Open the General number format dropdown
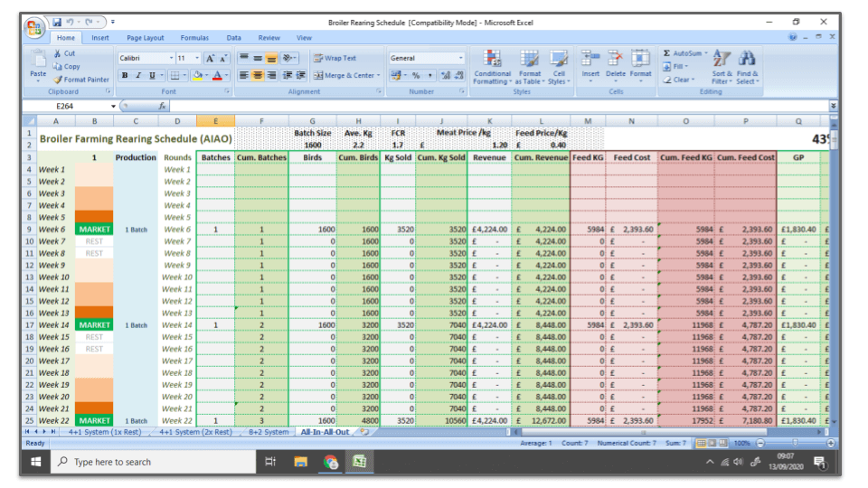This screenshot has width=868, height=488. [x=460, y=58]
